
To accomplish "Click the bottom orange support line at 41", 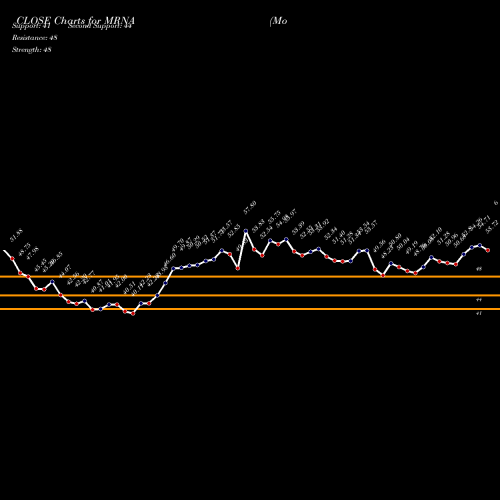I will (x=250, y=309).
